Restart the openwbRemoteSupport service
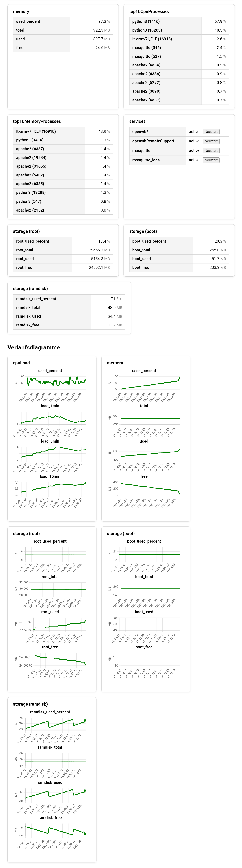This screenshot has width=242, height=868. [211, 141]
